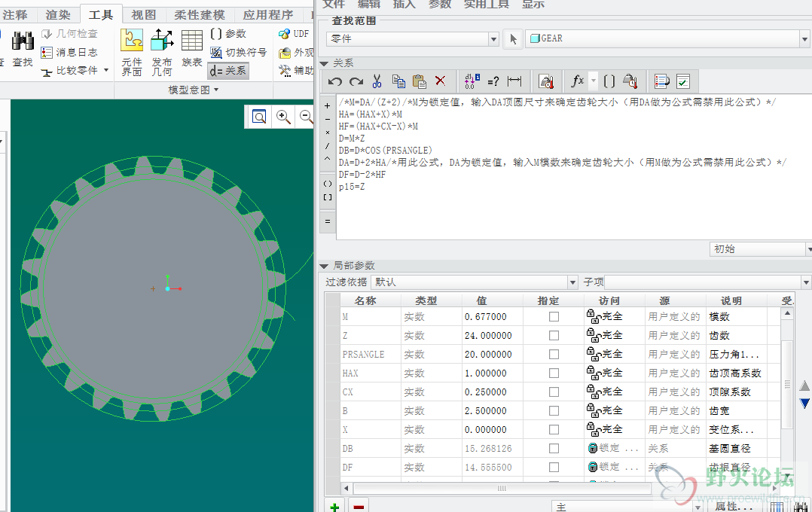This screenshot has height=512, width=812.
Task: Switch to the 渲染 ribbon tab
Action: coord(58,14)
